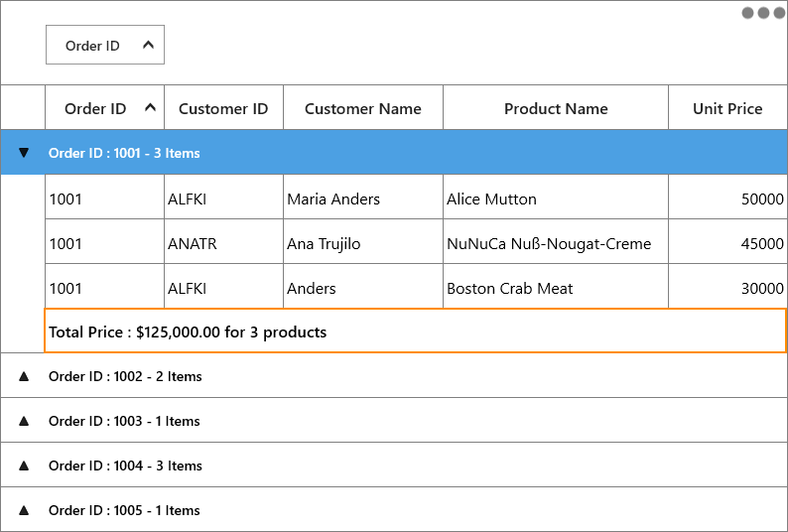Viewport: 788px width, 532px height.
Task: Expand the Order ID 1003 group
Action: 24,421
